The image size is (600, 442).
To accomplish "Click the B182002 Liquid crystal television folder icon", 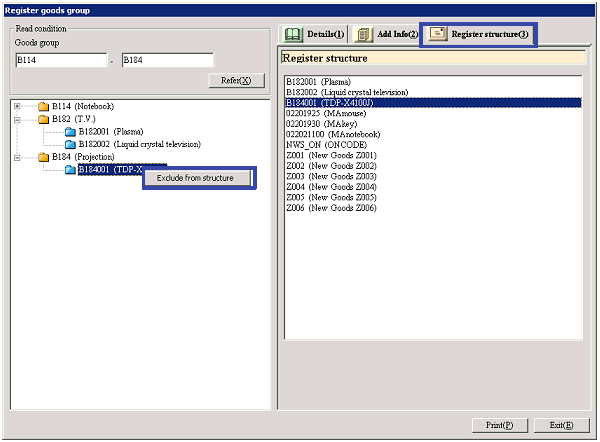I will [x=70, y=144].
